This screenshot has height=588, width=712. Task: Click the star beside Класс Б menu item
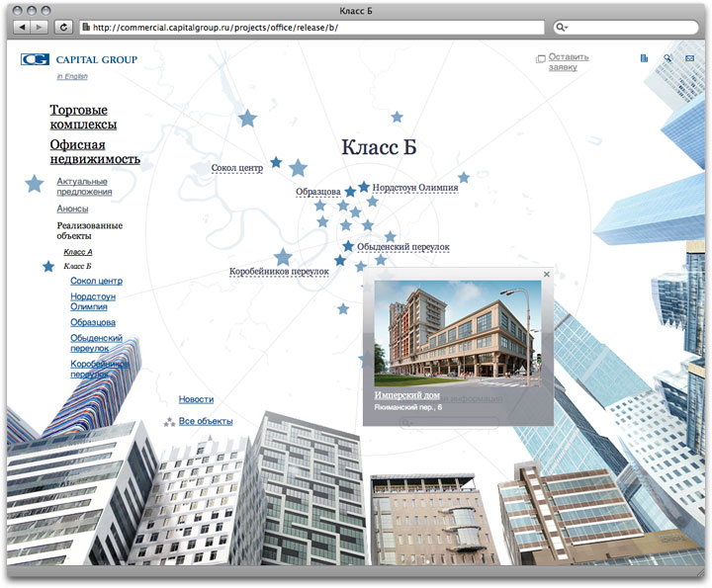click(x=48, y=266)
